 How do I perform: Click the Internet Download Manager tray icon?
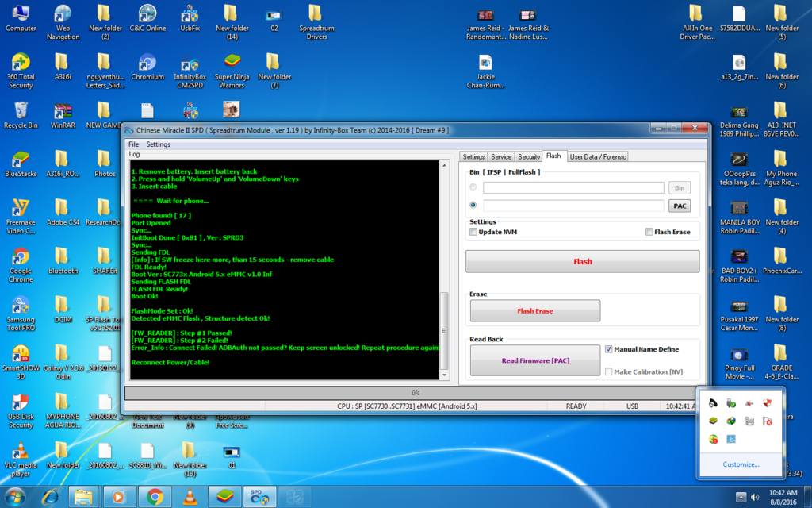point(731,421)
